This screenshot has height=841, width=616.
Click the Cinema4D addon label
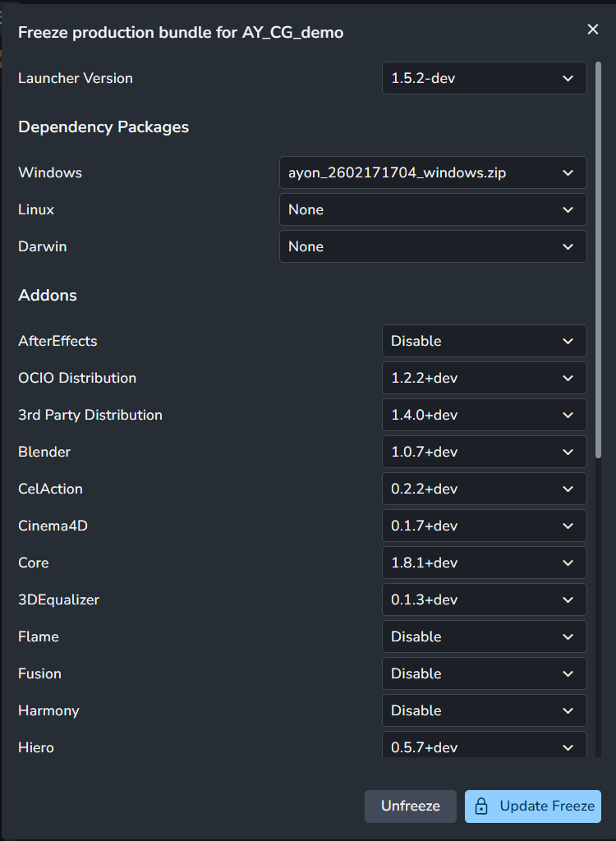[53, 526]
